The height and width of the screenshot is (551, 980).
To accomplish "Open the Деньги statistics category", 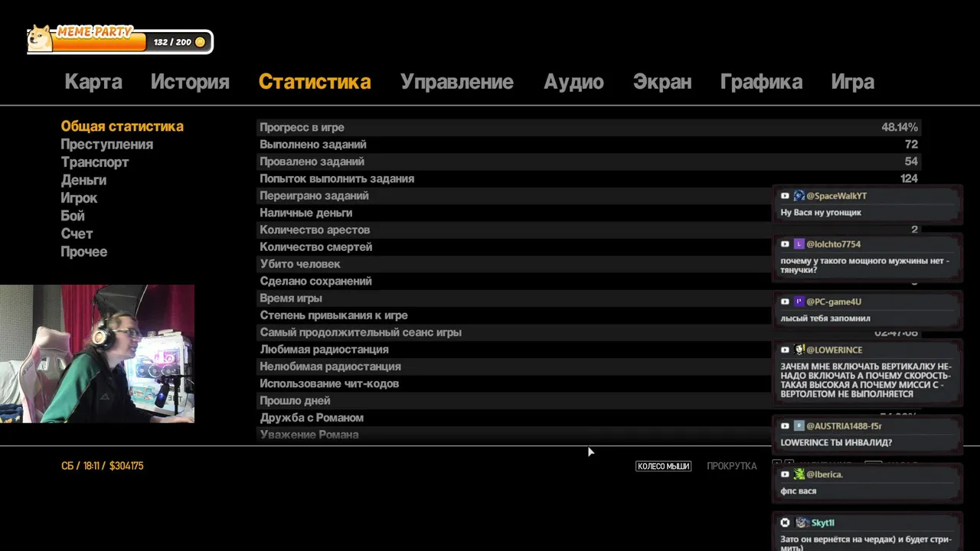I will pyautogui.click(x=83, y=180).
